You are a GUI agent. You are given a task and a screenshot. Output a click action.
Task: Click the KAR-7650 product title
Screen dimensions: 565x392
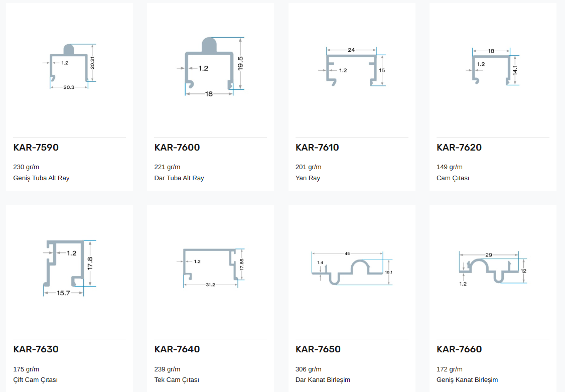coord(318,349)
